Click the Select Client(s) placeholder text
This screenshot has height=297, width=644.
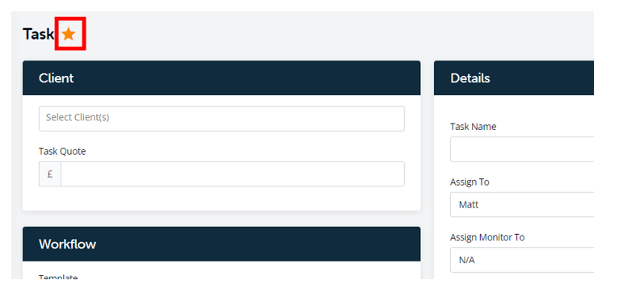[78, 117]
